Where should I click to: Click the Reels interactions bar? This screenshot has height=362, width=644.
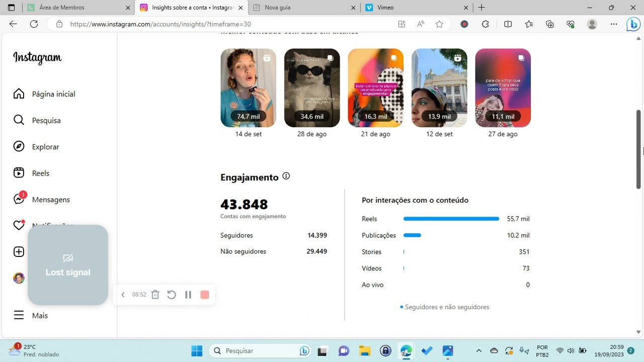pos(451,219)
